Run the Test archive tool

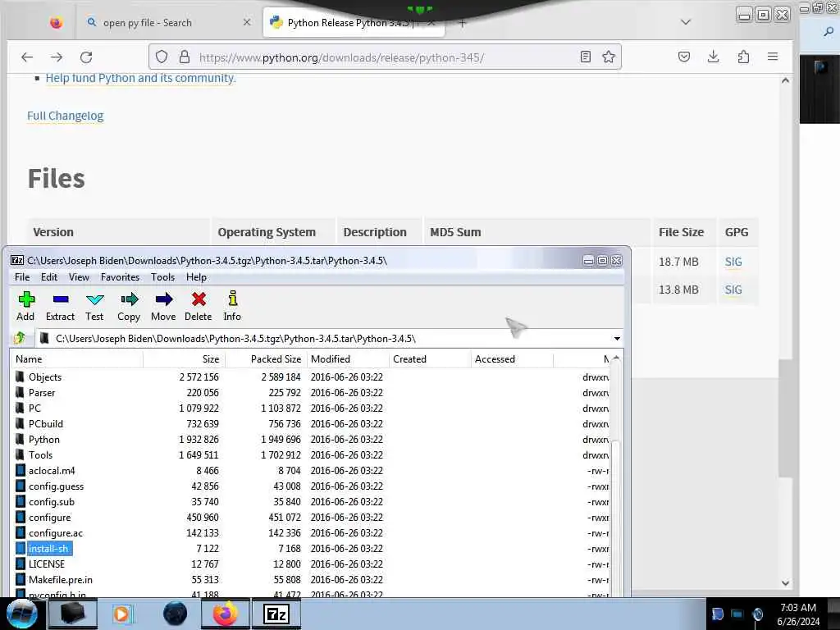[94, 307]
